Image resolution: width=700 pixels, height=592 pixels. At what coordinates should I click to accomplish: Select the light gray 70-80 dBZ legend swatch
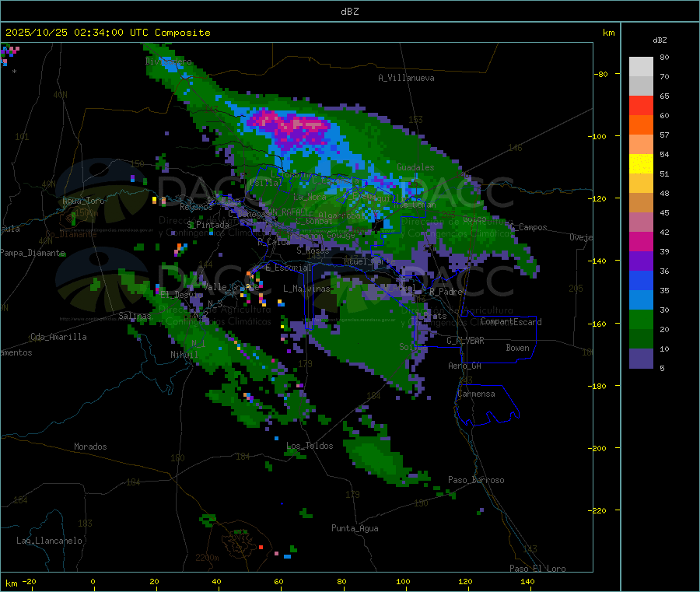click(641, 67)
